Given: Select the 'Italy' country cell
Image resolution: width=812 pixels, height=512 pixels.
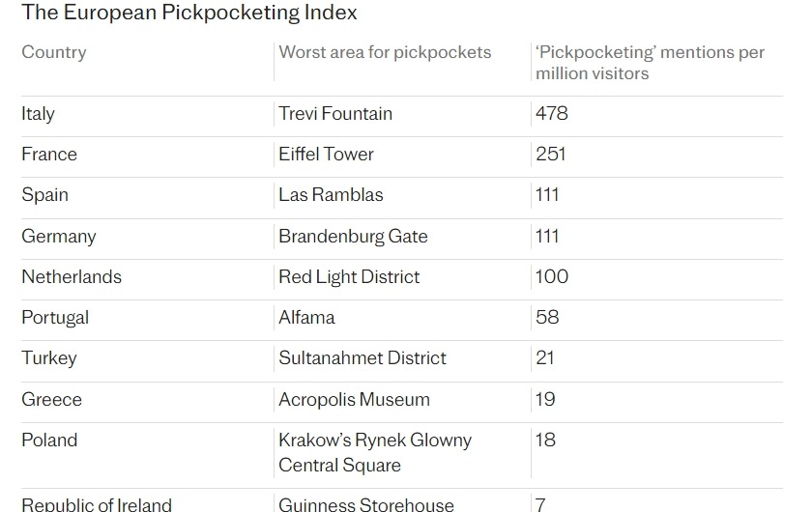Looking at the screenshot, I should click(39, 114).
